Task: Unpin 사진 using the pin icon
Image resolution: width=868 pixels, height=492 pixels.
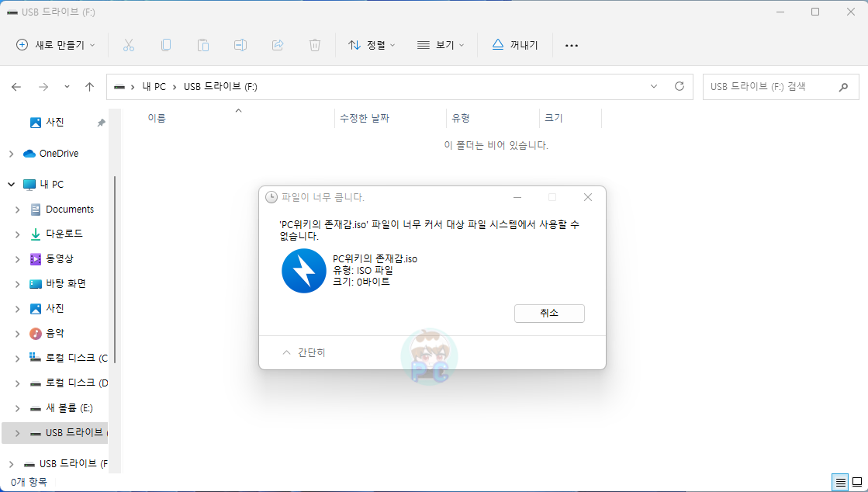Action: 101,123
